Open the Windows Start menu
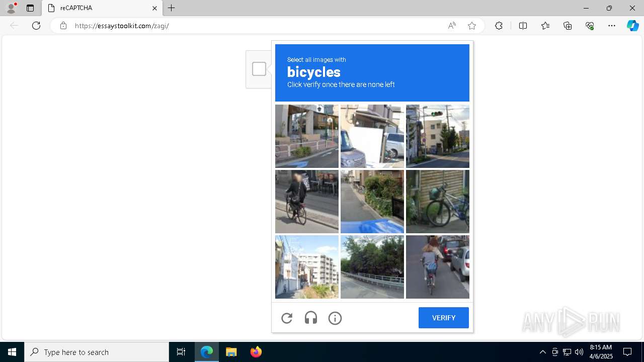 tap(12, 352)
